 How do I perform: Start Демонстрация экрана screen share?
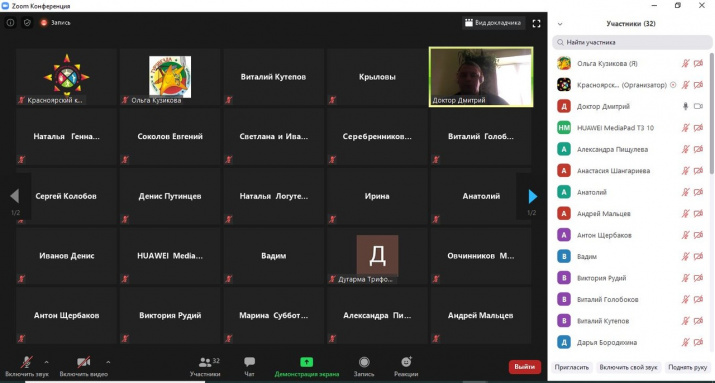pos(306,367)
